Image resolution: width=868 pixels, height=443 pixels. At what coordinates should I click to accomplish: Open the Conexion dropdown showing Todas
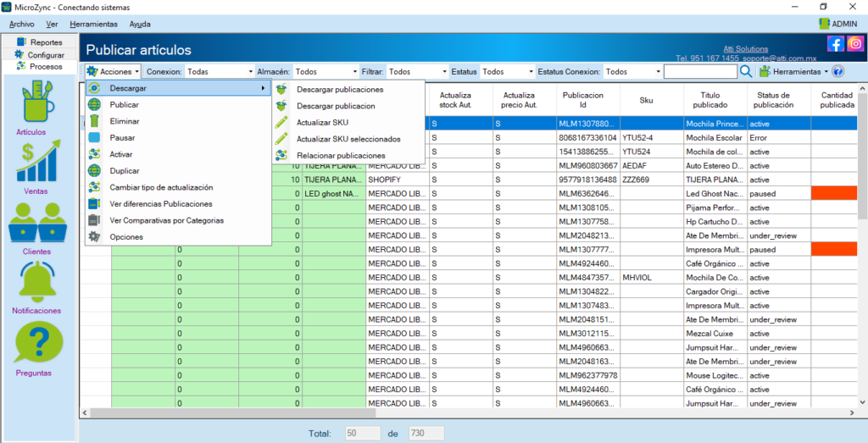pyautogui.click(x=219, y=71)
